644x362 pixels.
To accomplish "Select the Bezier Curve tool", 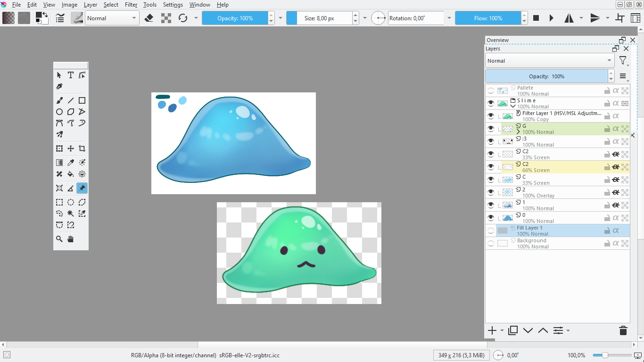I will (x=59, y=123).
